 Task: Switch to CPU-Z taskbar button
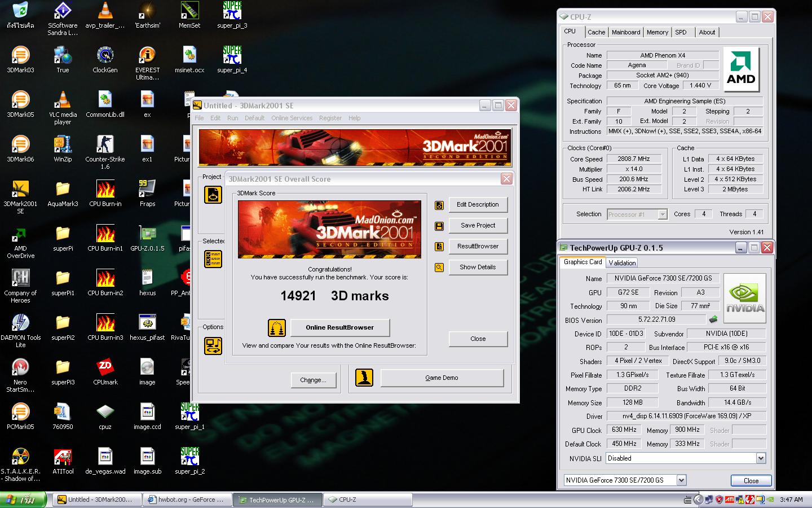tap(368, 500)
